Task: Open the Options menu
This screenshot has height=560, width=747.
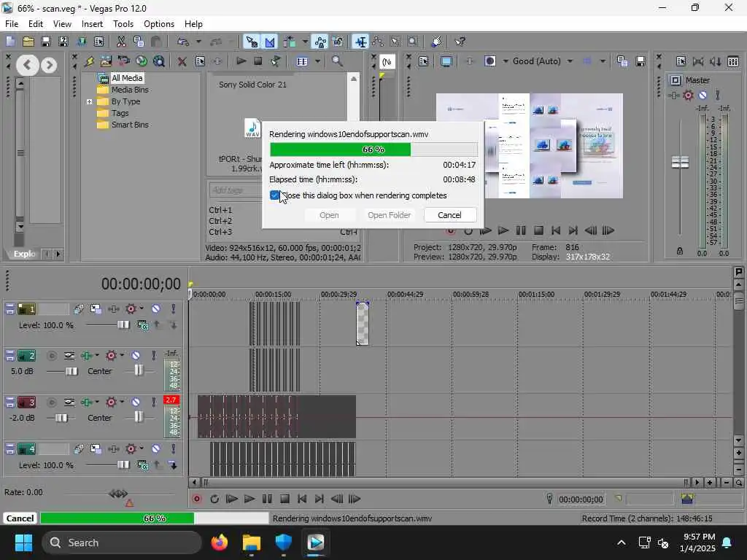Action: click(158, 24)
